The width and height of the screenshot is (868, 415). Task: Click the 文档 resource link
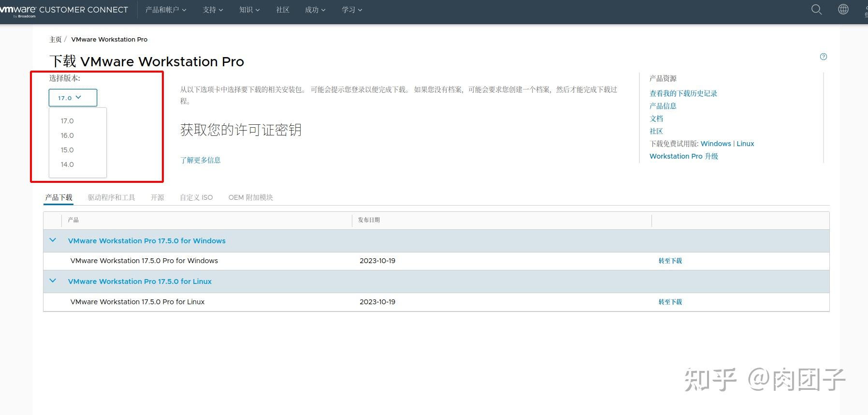click(656, 119)
